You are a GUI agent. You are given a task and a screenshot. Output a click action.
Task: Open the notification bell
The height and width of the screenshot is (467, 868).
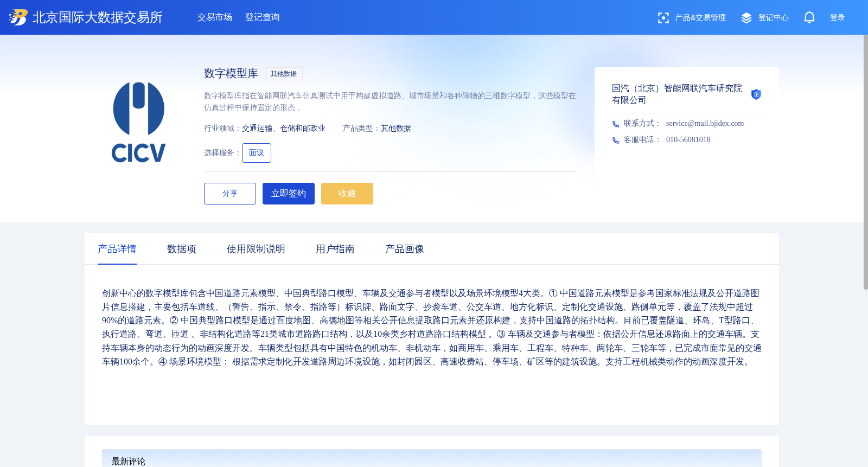809,17
